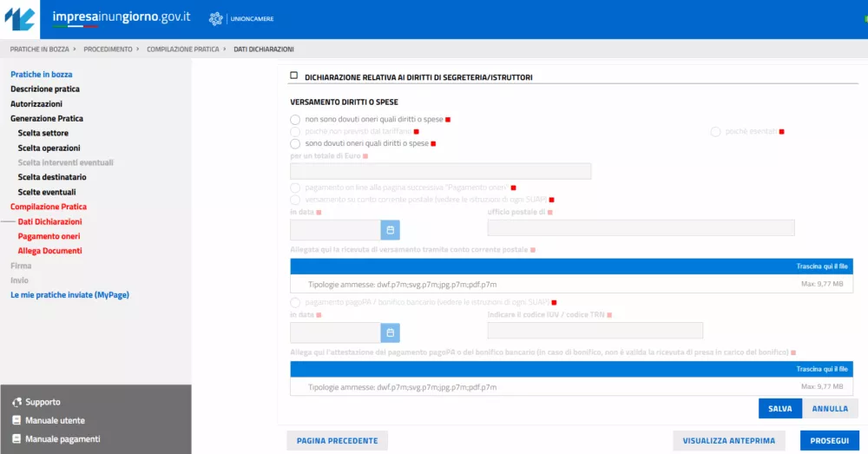Image resolution: width=868 pixels, height=454 pixels.
Task: Open Le mie pratiche inviate (MyPage)
Action: click(69, 295)
